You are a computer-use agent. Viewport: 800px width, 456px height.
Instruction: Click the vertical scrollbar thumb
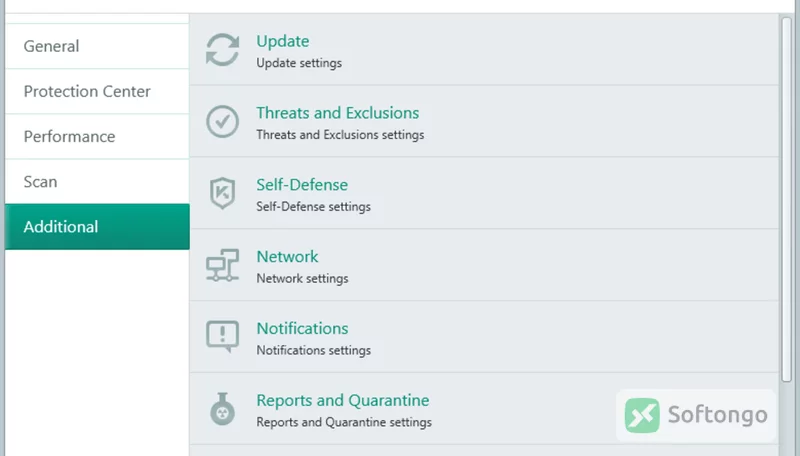click(786, 199)
